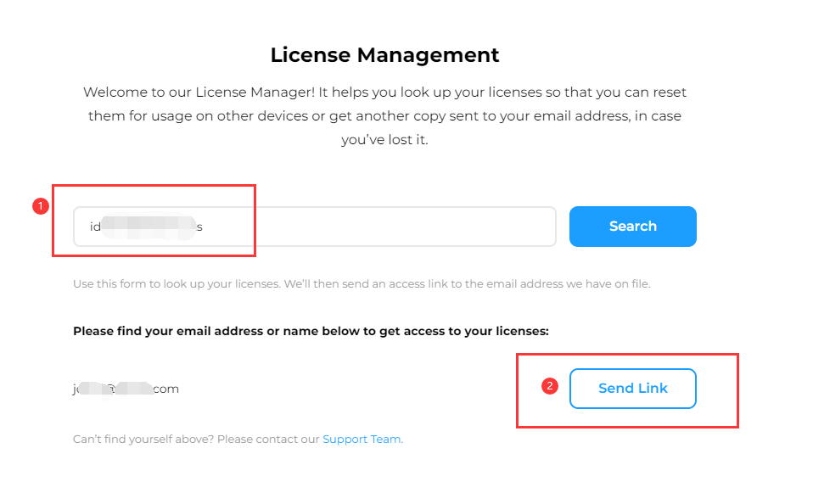Viewport: 813px width, 504px height.
Task: Click the 'you've lost it.' line
Action: (x=384, y=140)
